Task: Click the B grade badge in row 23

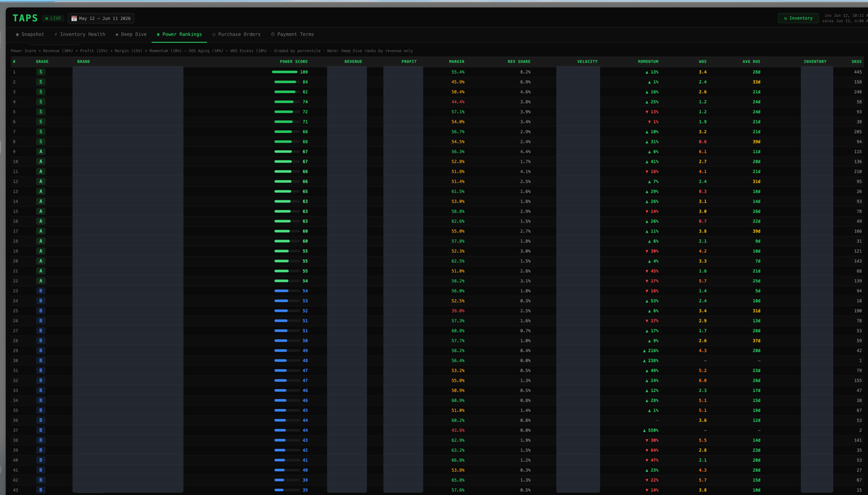Action: (41, 291)
